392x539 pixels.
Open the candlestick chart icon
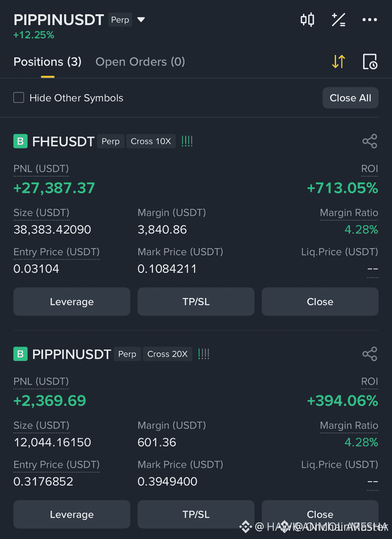[307, 19]
